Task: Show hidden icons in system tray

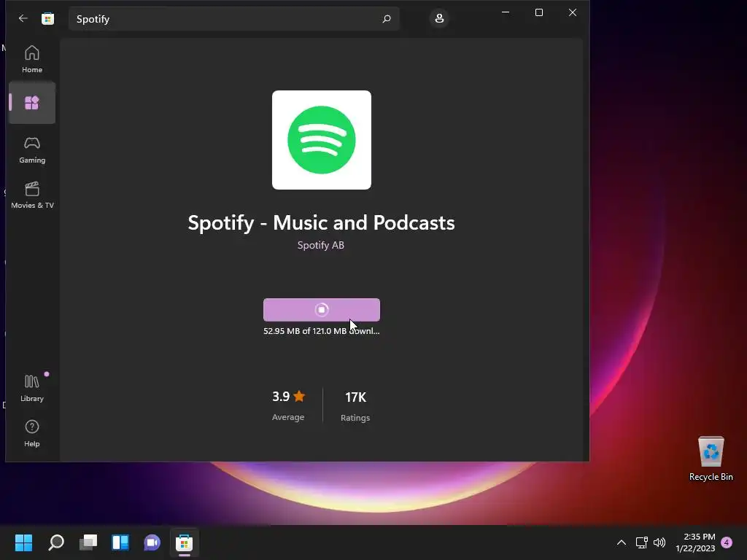Action: pos(622,542)
